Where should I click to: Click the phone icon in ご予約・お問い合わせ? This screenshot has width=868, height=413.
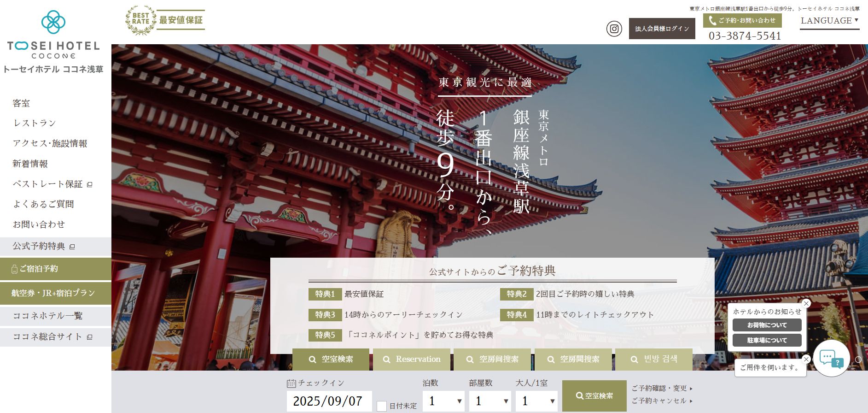point(712,20)
